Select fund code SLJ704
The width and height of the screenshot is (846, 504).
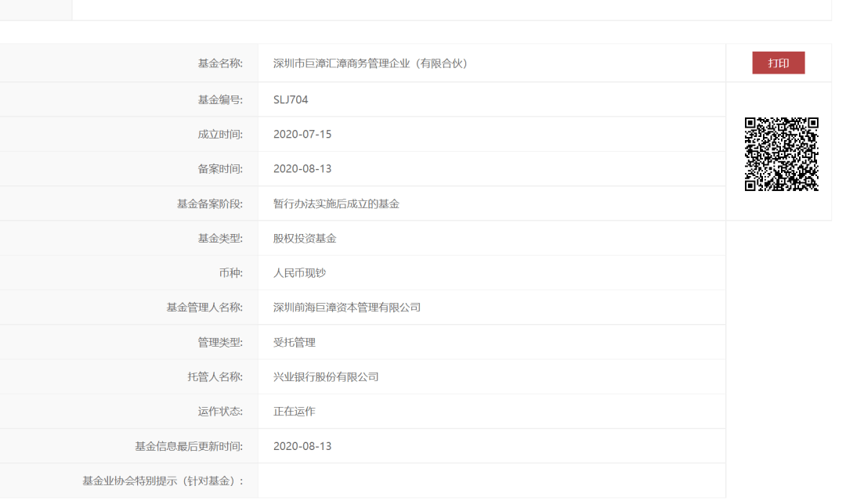[x=291, y=99]
